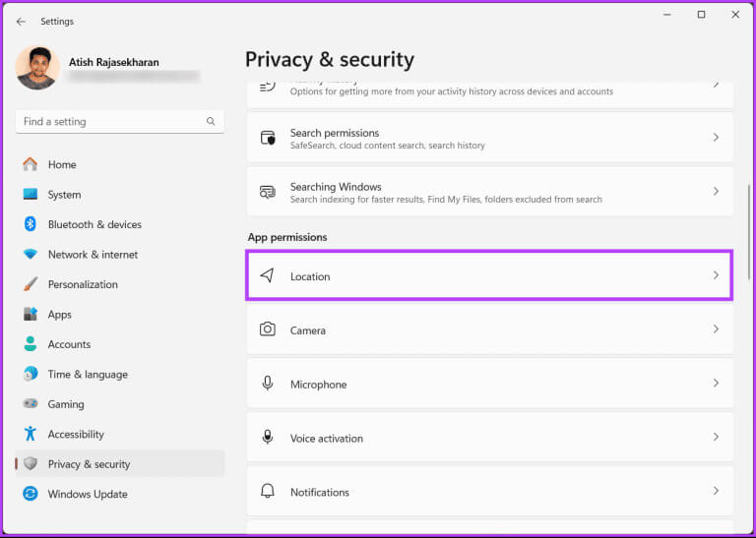Click the Accounts person icon

coord(30,344)
